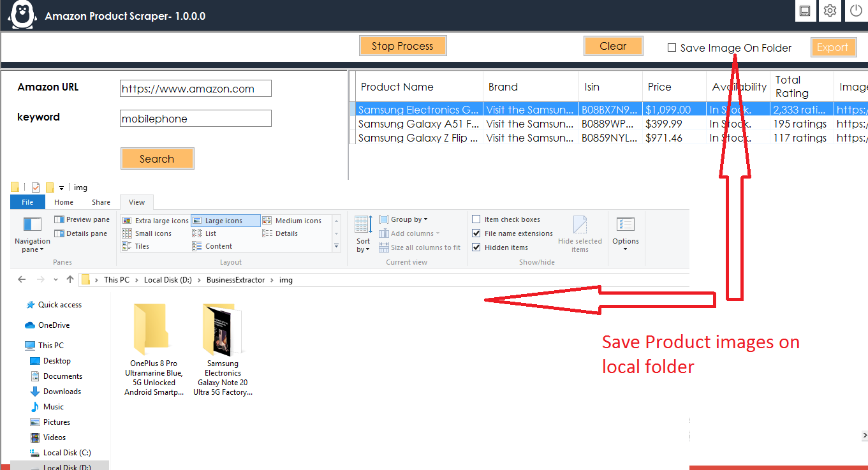
Task: Open the Group by dropdown
Action: pyautogui.click(x=404, y=219)
